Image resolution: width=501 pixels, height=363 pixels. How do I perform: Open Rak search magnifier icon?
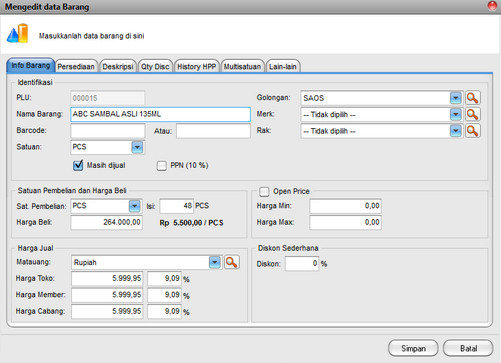(473, 131)
